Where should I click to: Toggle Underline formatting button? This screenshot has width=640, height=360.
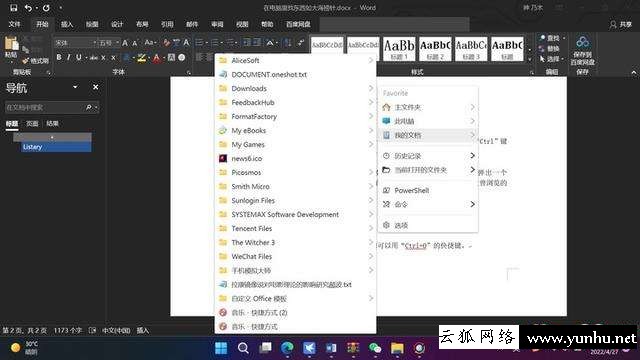(x=78, y=58)
